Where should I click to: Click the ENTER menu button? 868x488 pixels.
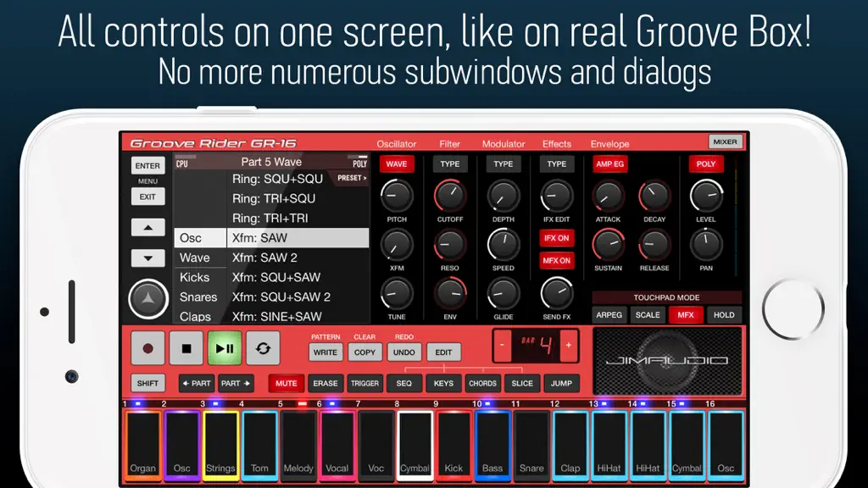[147, 165]
